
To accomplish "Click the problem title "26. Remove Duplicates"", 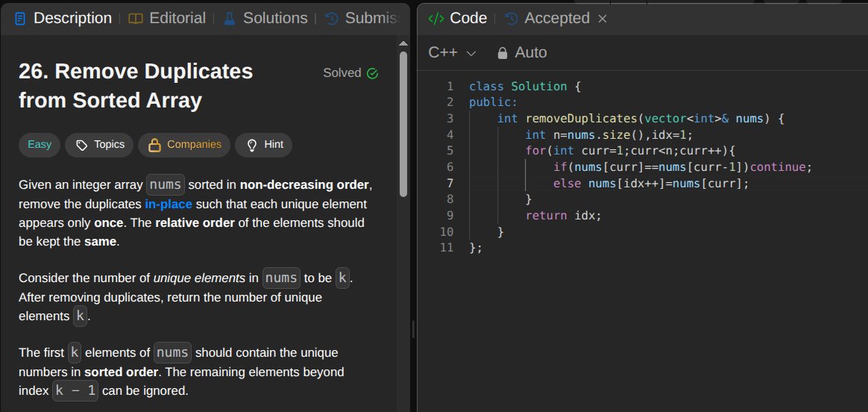I will 136,72.
